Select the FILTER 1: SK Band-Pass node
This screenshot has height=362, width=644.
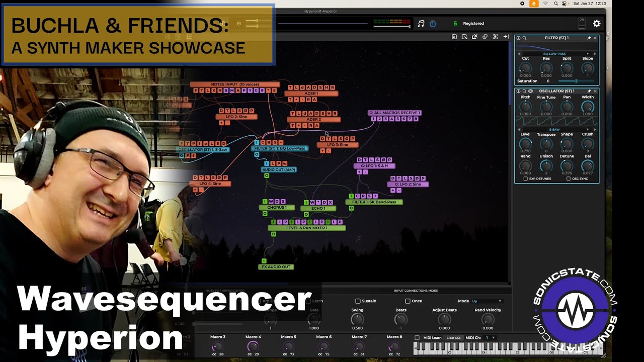374,202
